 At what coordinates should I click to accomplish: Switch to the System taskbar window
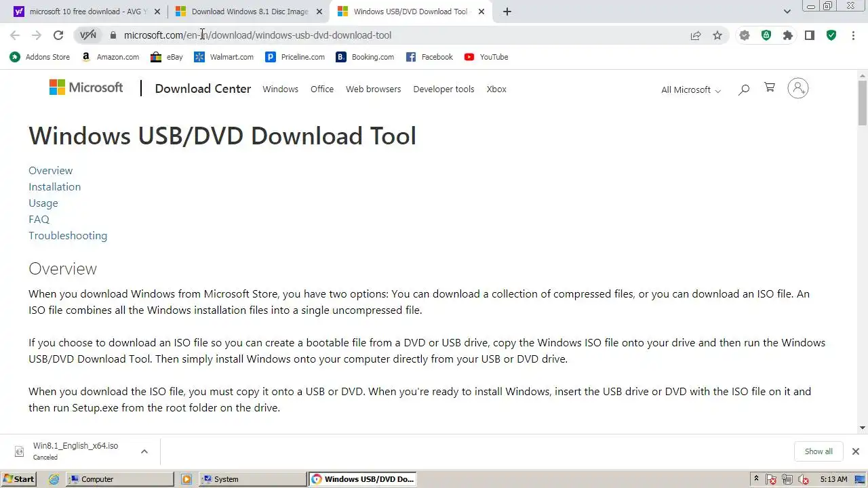click(252, 479)
